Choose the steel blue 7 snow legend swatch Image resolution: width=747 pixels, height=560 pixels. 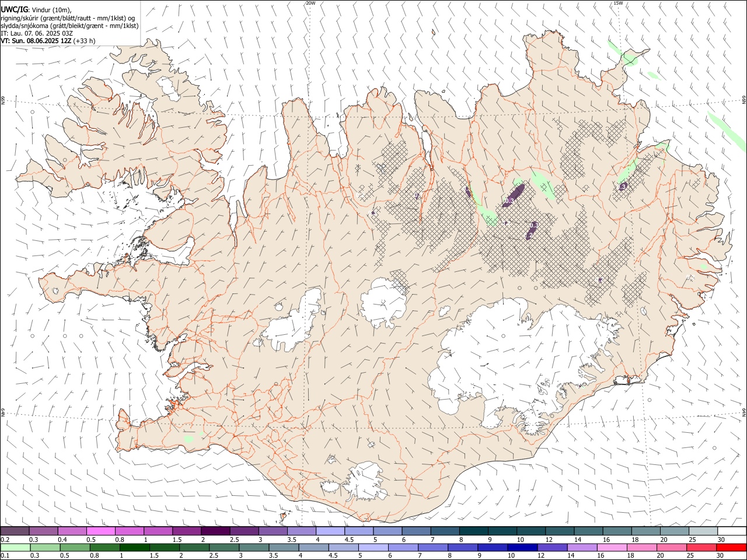[445, 531]
